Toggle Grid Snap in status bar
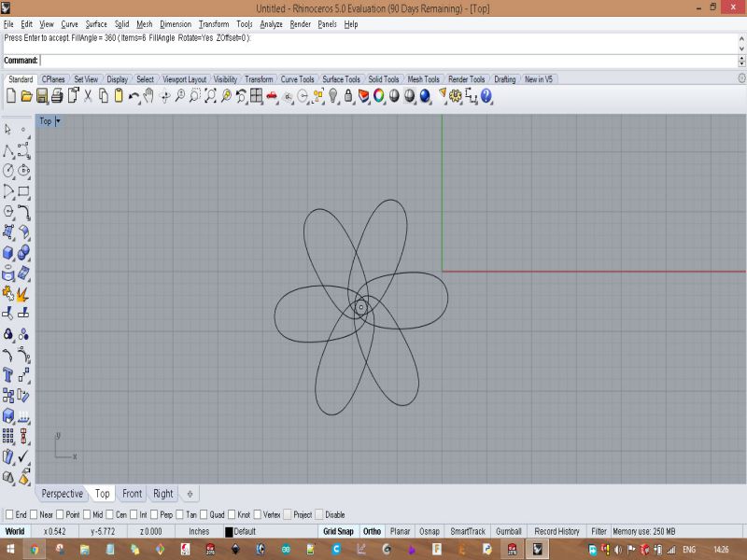This screenshot has width=747, height=560. (x=338, y=531)
